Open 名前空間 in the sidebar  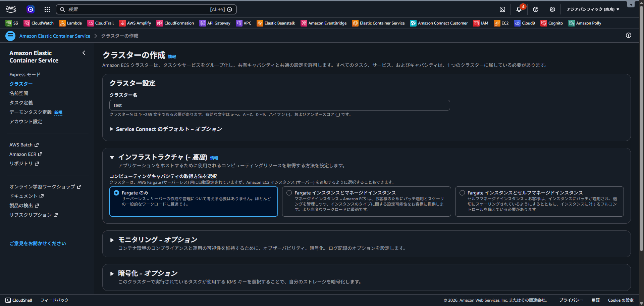(19, 93)
